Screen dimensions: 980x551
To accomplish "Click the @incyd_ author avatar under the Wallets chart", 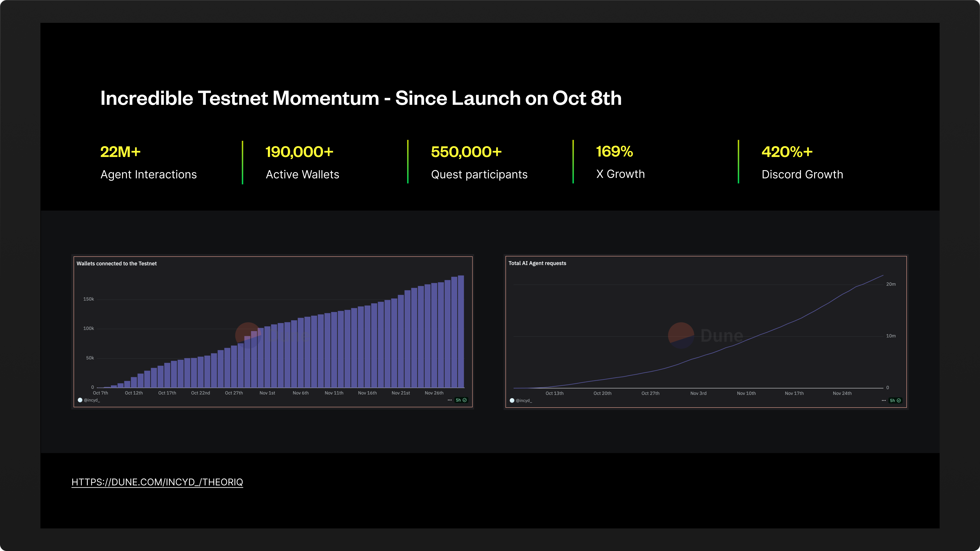I will (x=80, y=400).
